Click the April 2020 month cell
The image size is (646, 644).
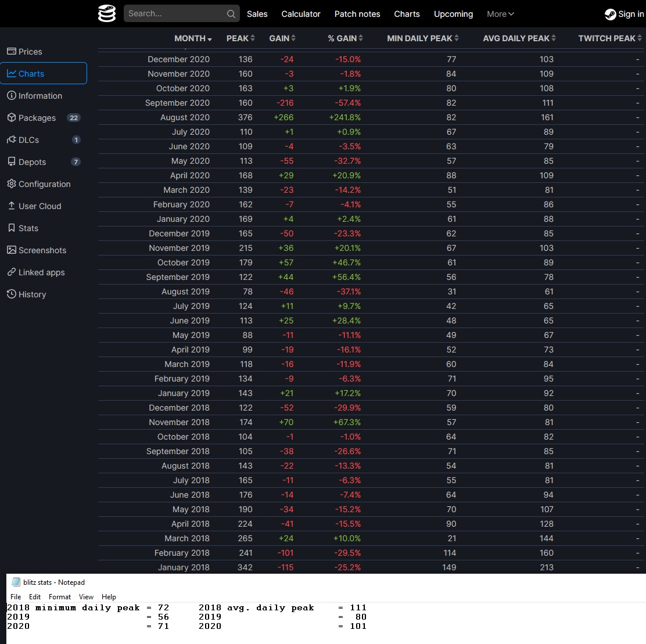pos(189,175)
